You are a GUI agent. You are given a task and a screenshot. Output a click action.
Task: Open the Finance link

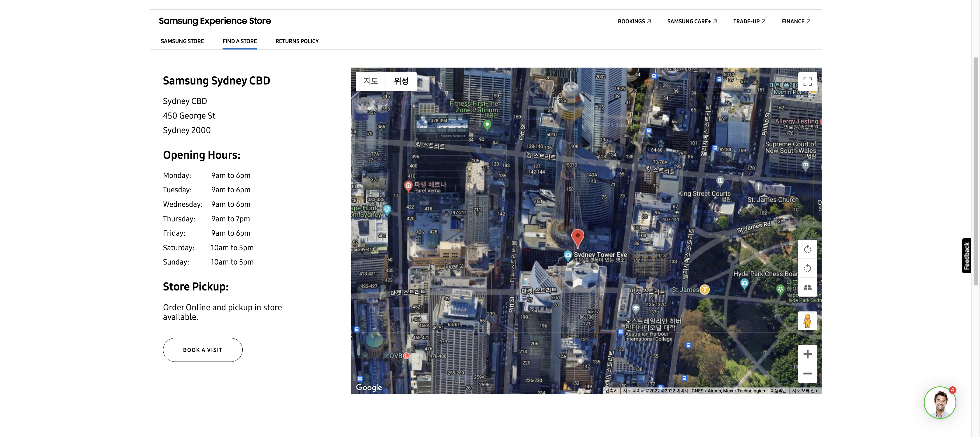point(796,21)
